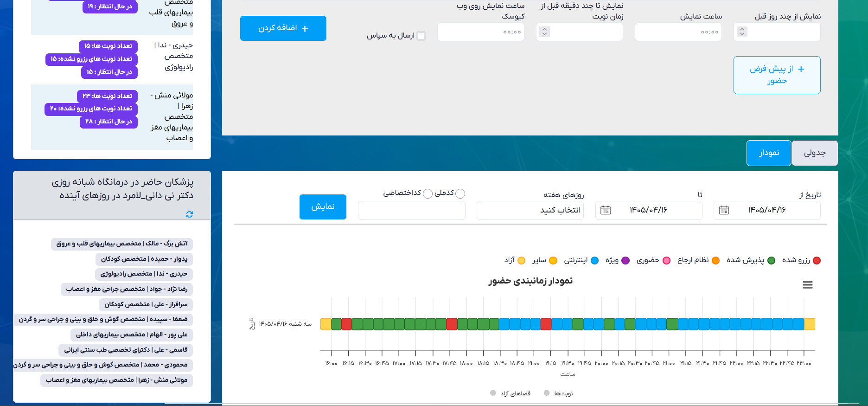Click spinner arrows of minutes-before-appointment field
This screenshot has height=406, width=868.
tap(544, 32)
